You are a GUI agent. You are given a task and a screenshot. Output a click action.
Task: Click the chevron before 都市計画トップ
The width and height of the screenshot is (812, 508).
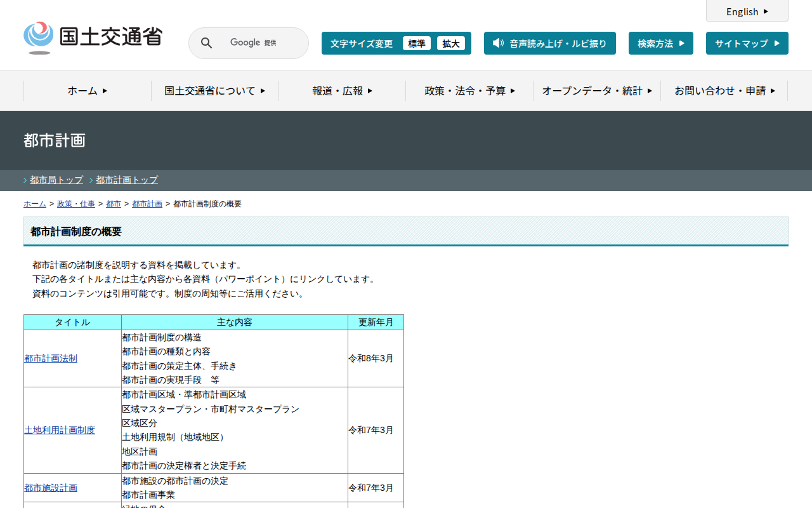91,180
